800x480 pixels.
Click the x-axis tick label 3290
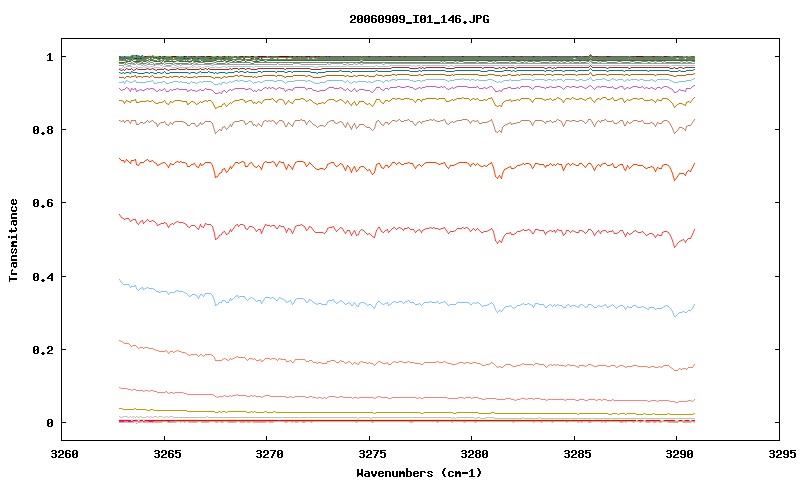click(680, 453)
